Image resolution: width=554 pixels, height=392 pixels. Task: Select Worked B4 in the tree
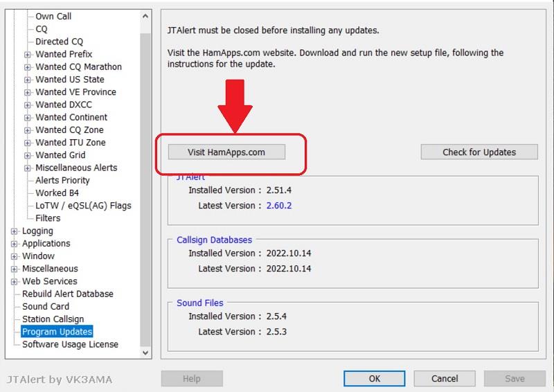click(57, 193)
